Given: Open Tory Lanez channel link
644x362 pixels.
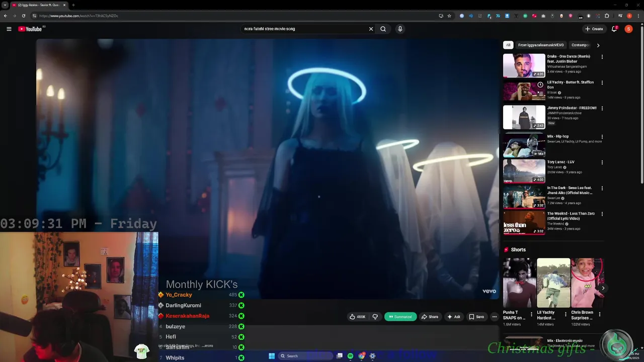Looking at the screenshot, I should 554,167.
